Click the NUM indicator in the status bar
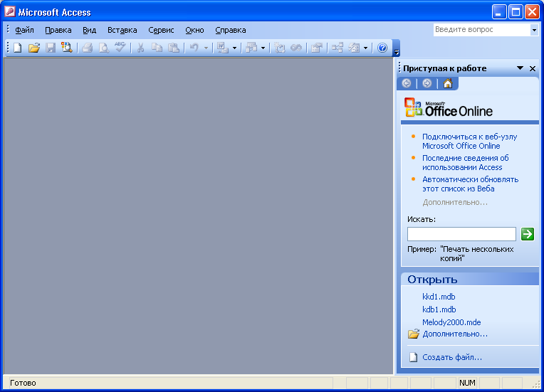544x392 pixels. click(x=467, y=383)
